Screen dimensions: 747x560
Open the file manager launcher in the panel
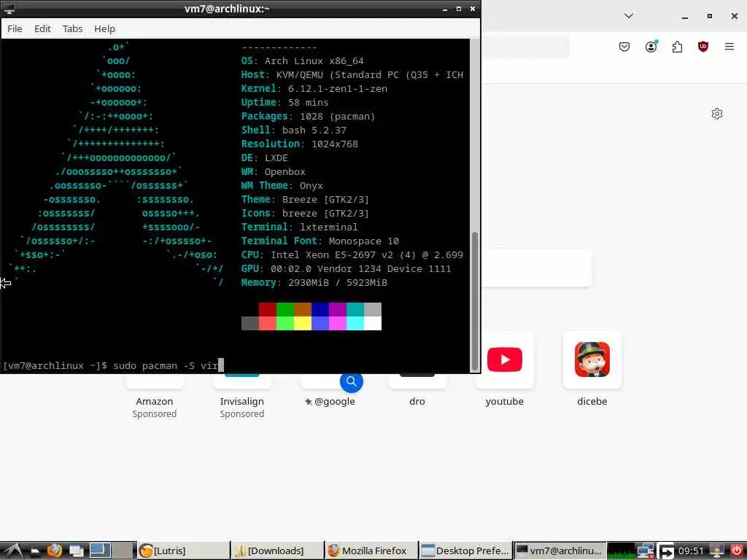click(34, 551)
